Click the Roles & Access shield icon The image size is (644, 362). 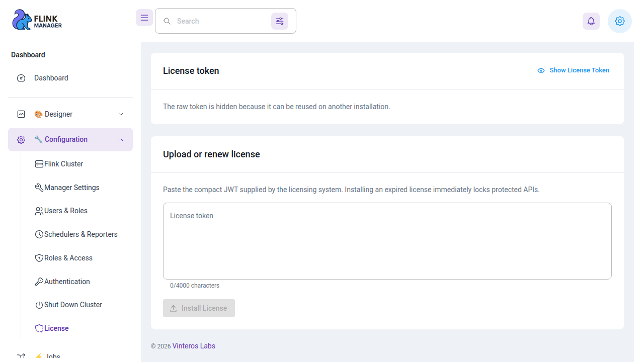[39, 258]
